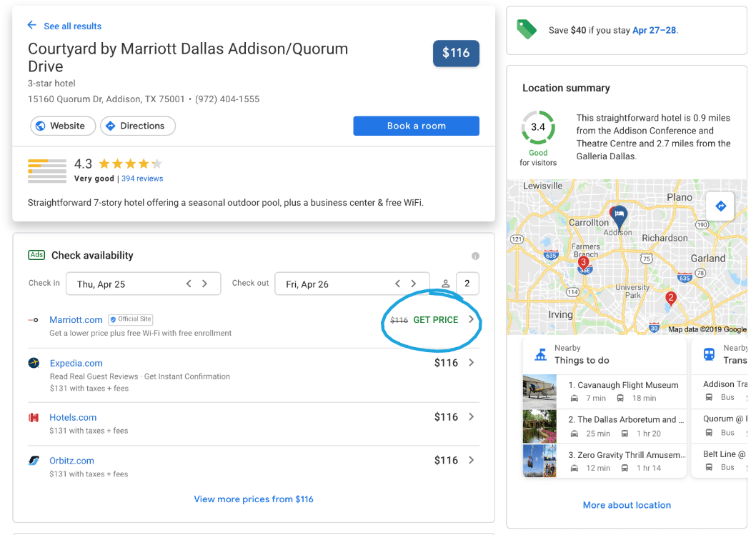Click the Things to do attraction icon

[x=540, y=355]
